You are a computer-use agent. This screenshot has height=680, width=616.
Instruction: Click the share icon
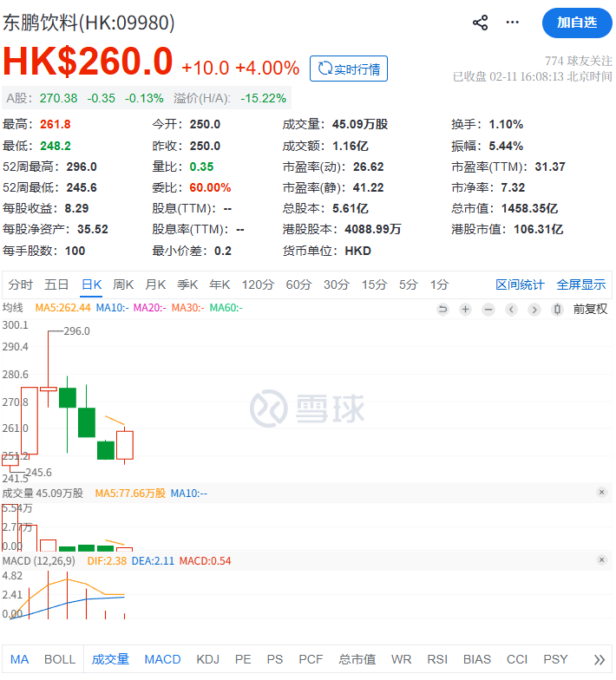pyautogui.click(x=481, y=23)
